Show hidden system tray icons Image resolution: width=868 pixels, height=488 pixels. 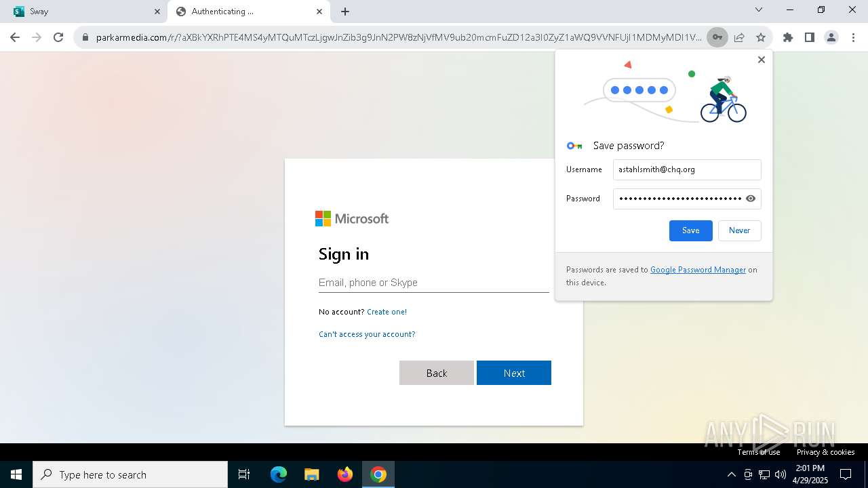tap(731, 474)
